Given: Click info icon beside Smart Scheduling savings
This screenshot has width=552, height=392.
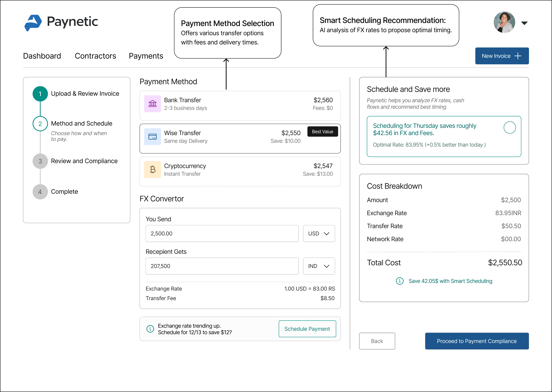Looking at the screenshot, I should click(x=400, y=281).
